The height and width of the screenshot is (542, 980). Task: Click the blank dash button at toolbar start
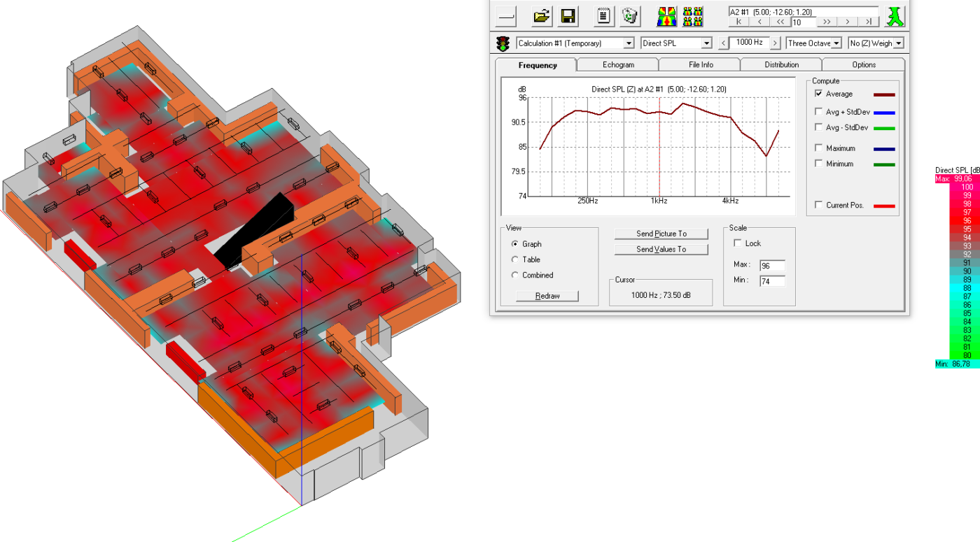pyautogui.click(x=506, y=15)
